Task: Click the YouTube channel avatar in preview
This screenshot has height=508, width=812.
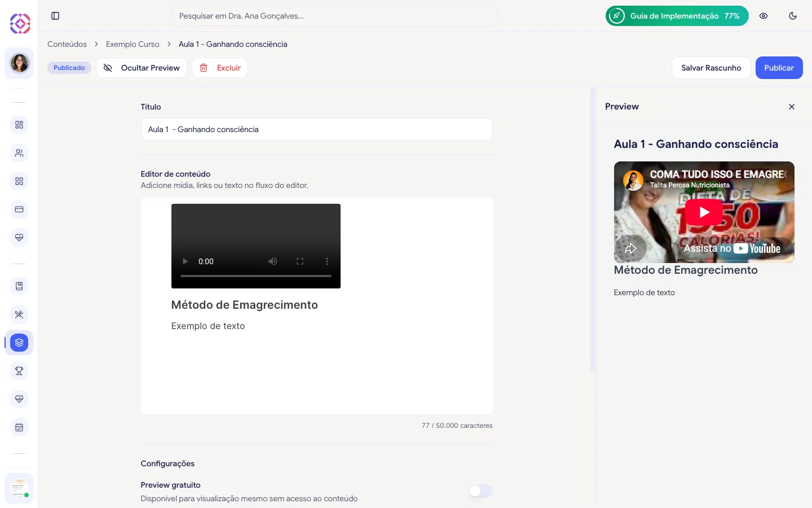Action: tap(633, 181)
